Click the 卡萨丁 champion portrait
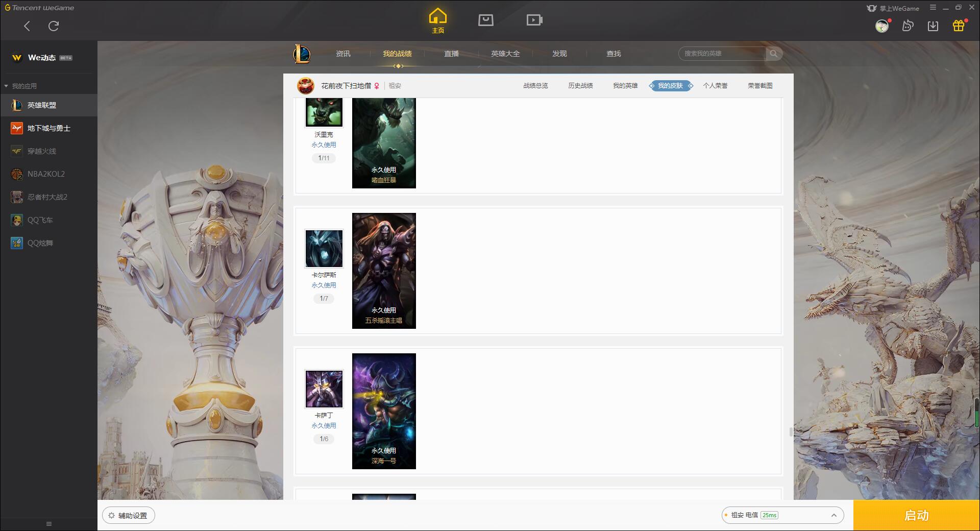 point(324,389)
